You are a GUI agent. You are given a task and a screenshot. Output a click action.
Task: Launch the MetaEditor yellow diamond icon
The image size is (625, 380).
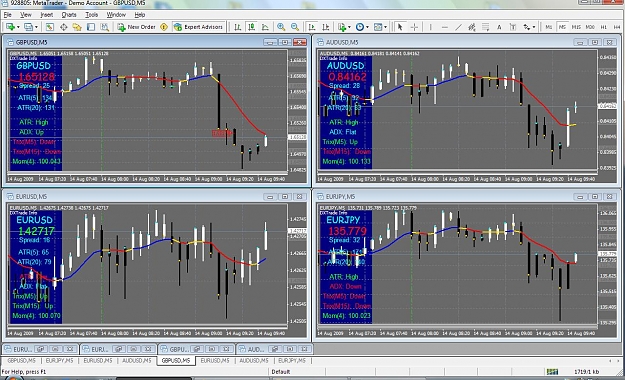coord(164,27)
